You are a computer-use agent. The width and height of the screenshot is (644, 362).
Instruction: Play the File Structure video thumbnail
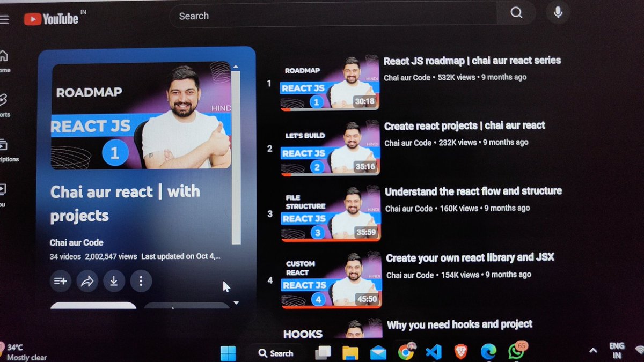click(x=331, y=213)
